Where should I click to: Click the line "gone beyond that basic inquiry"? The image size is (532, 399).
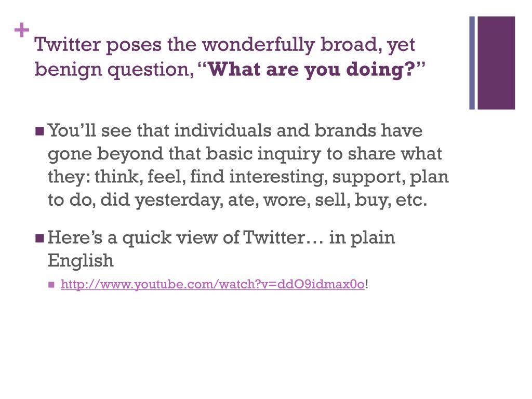[245, 154]
